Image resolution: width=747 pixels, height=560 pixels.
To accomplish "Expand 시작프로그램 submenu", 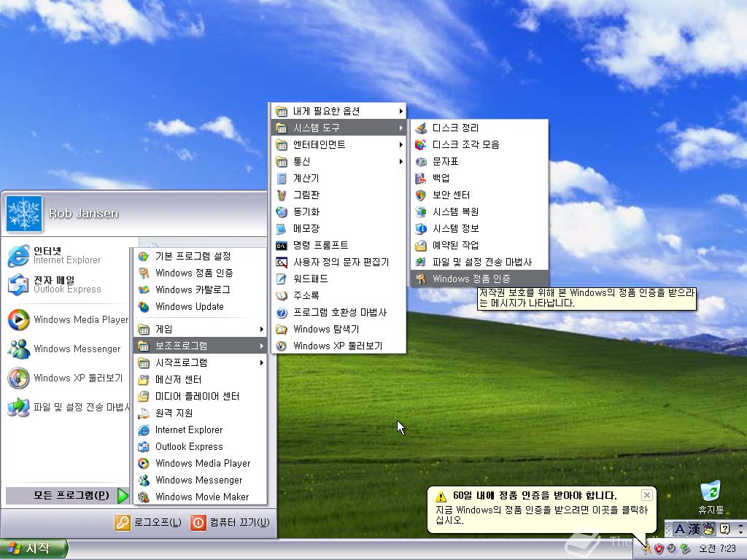I will click(x=200, y=362).
